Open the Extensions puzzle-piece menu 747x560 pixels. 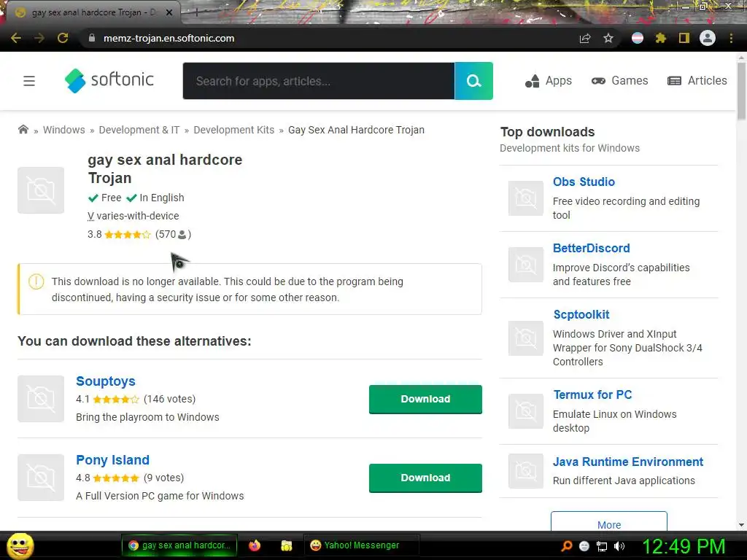tap(660, 38)
